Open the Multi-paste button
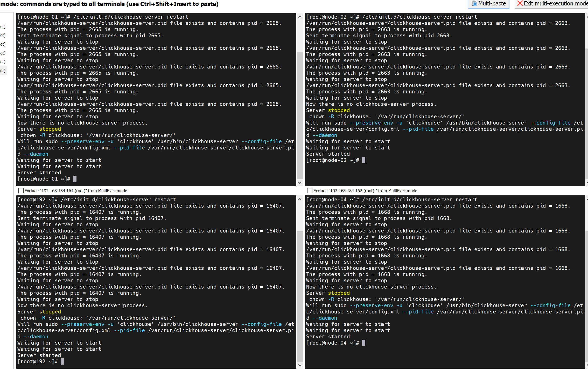This screenshot has height=369, width=588. point(489,4)
